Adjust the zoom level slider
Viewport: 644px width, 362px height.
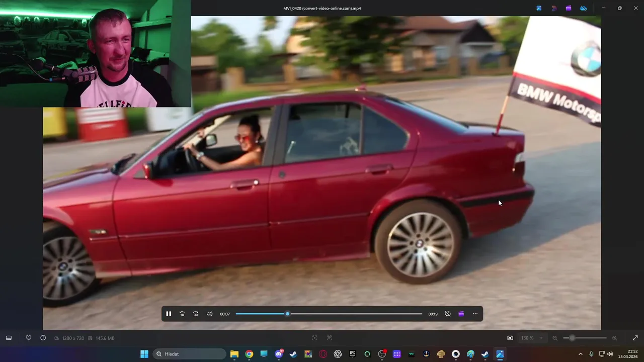pos(585,338)
